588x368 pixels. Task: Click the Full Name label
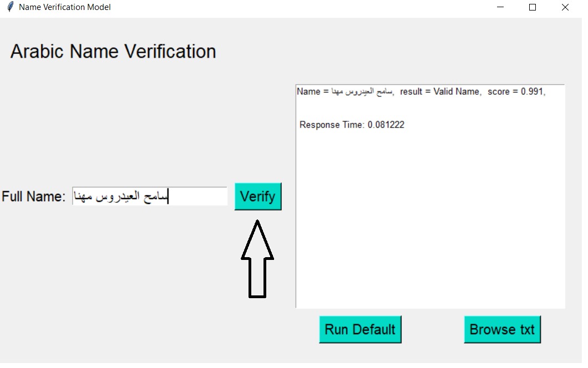point(34,196)
